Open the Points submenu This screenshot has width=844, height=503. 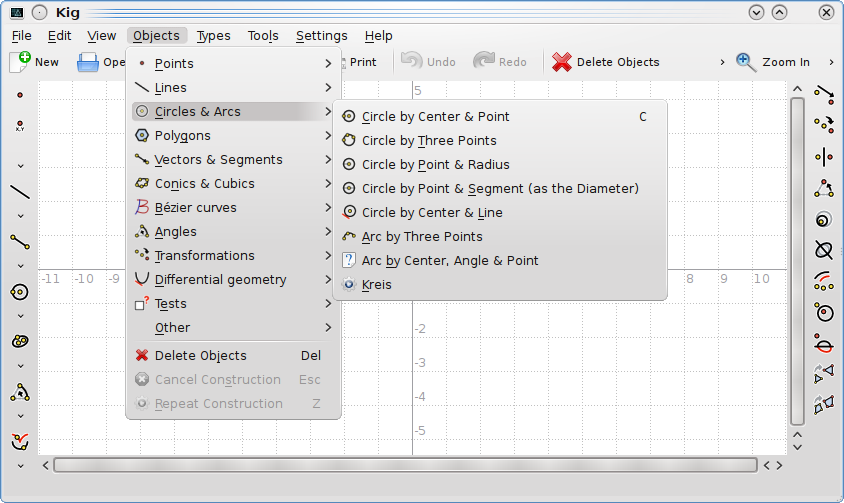(x=233, y=64)
